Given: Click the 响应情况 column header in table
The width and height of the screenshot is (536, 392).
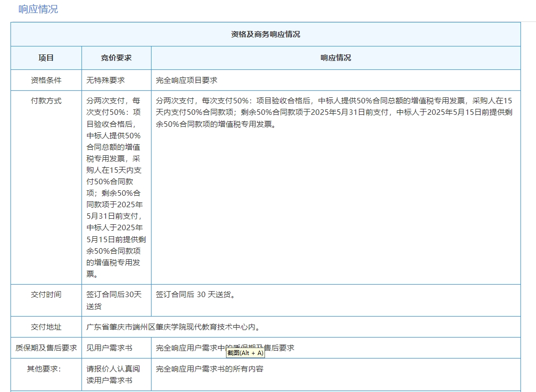Looking at the screenshot, I should pos(335,58).
